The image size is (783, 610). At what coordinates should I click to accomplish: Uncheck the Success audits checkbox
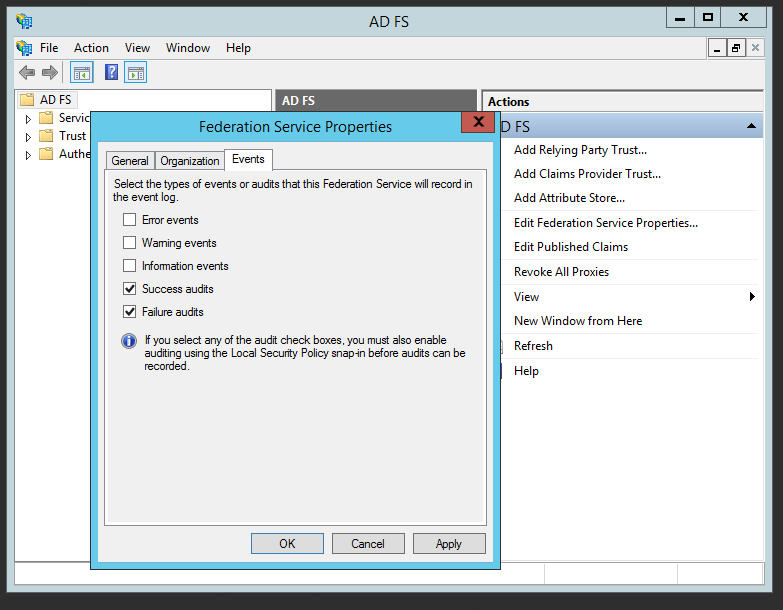(x=129, y=289)
